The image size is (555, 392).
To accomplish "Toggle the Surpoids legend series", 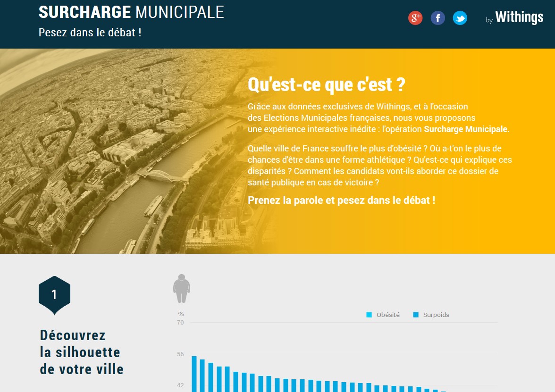I will (x=431, y=315).
